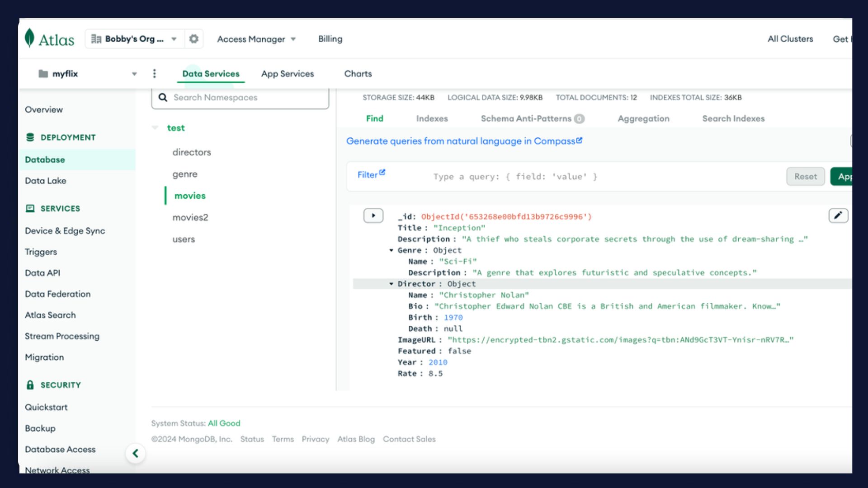Open Data Federation in the sidebar

[x=58, y=294]
